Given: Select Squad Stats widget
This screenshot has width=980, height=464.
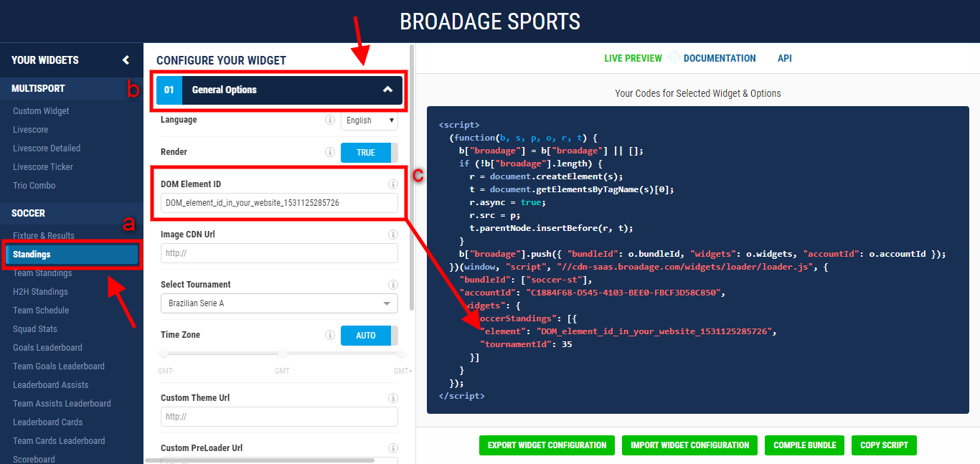Looking at the screenshot, I should click(x=35, y=329).
